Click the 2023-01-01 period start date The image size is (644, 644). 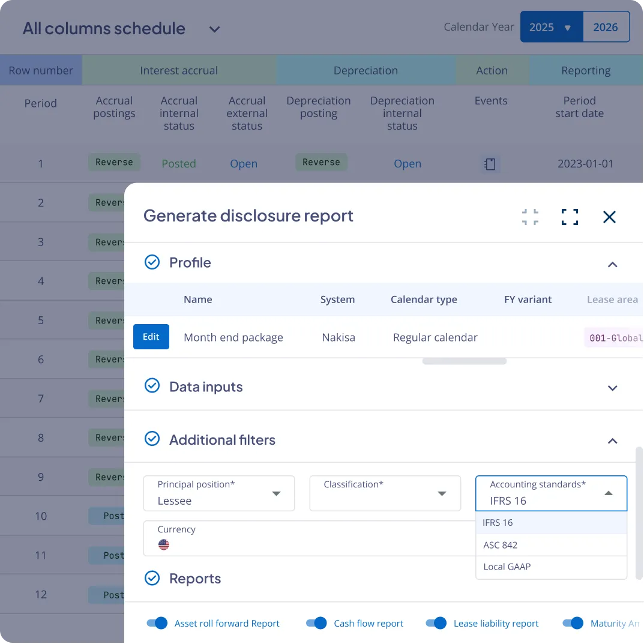click(585, 163)
